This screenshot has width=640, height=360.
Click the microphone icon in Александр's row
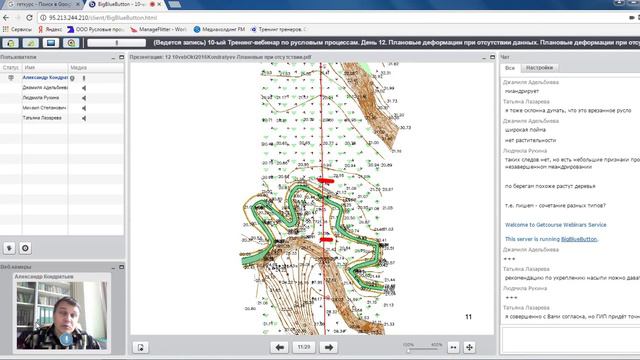[84, 78]
